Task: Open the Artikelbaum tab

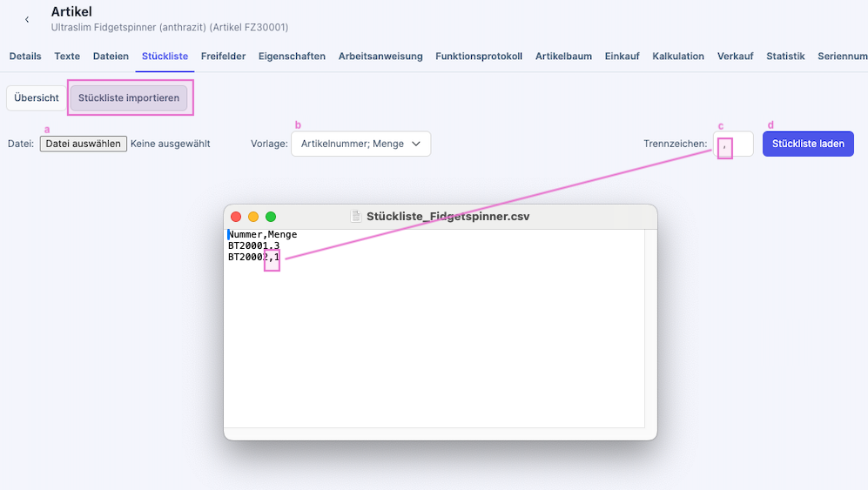Action: tap(563, 57)
